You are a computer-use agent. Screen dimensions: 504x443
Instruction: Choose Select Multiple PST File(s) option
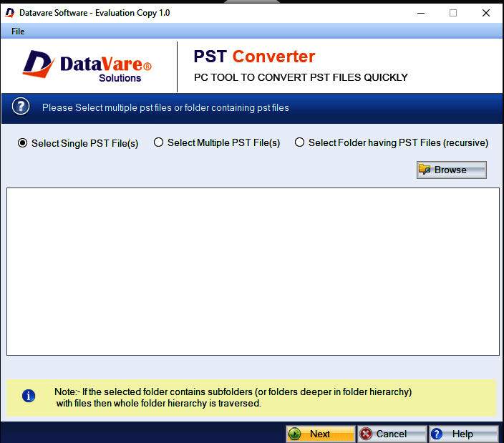tap(217, 142)
